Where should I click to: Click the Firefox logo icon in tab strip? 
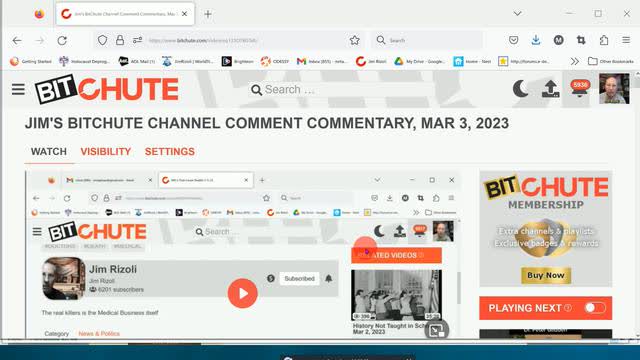click(x=39, y=14)
